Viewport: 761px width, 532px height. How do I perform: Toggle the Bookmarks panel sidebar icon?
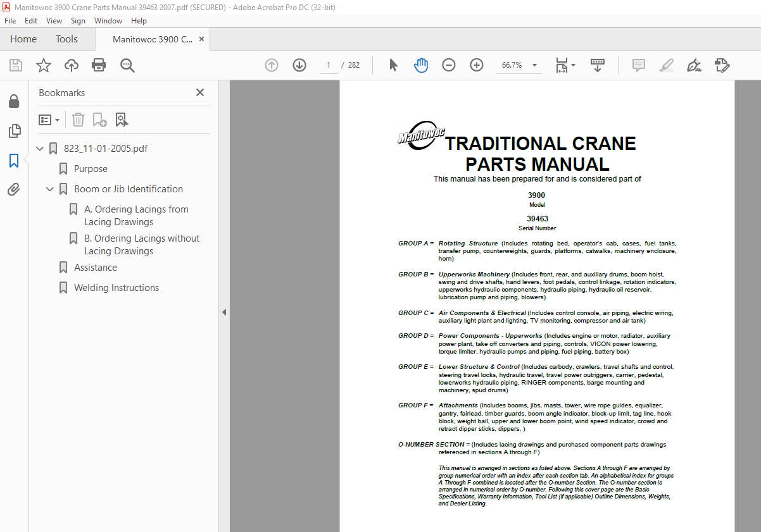14,161
